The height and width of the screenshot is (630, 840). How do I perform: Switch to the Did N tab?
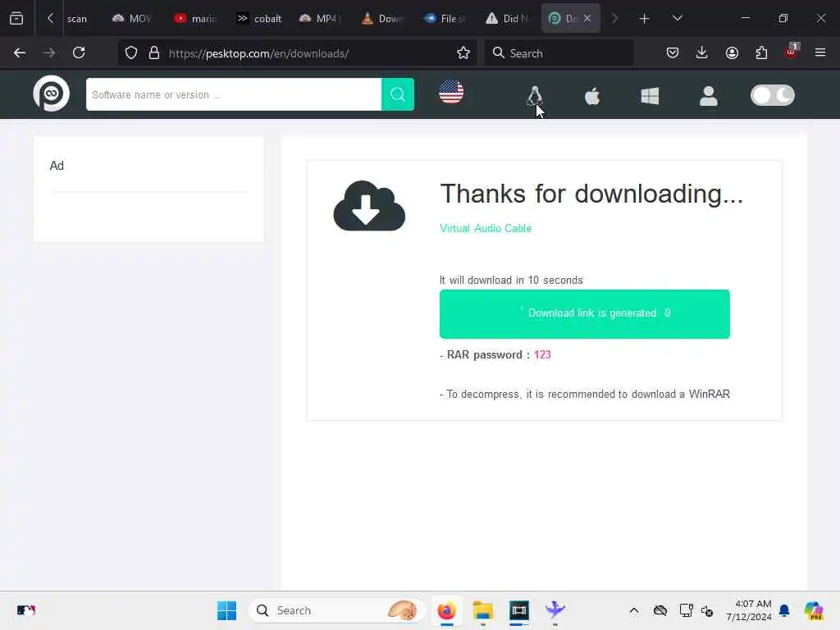[507, 19]
